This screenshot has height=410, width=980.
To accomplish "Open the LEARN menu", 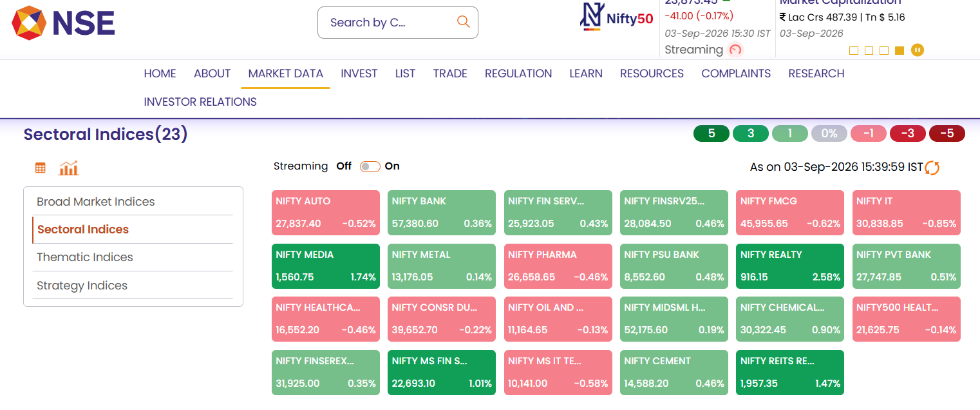I will 586,73.
